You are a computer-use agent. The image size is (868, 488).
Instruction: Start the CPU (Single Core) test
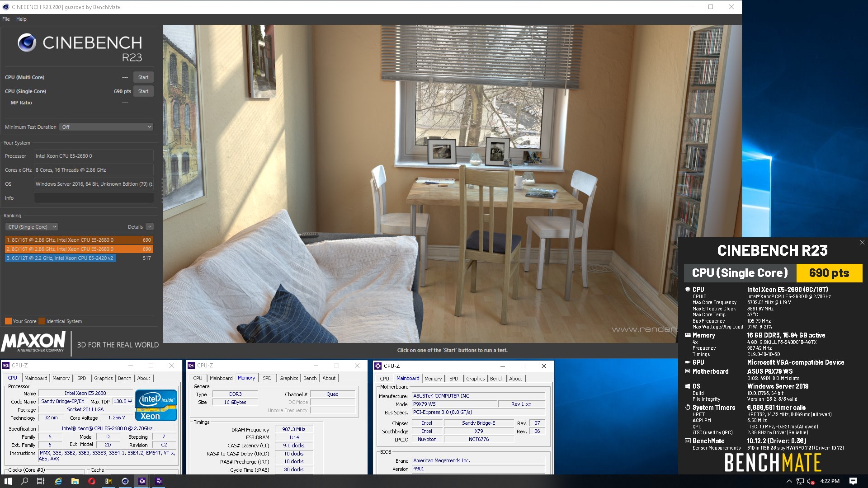143,91
